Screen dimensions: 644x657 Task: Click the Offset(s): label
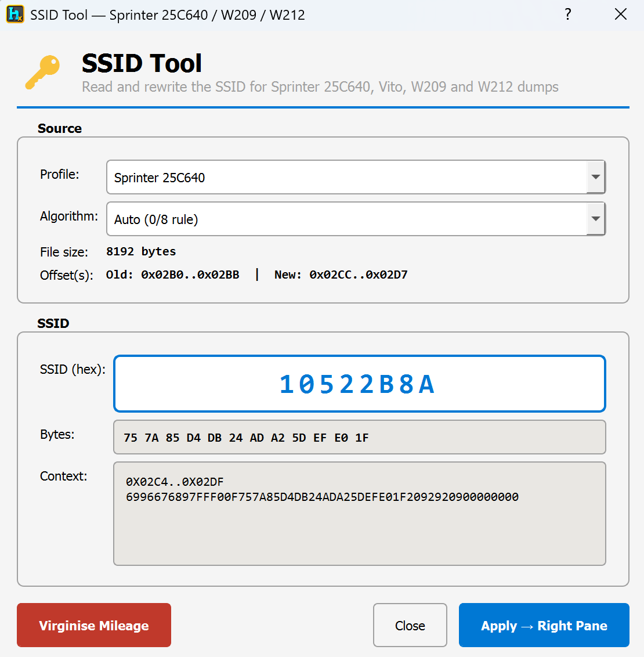point(67,275)
